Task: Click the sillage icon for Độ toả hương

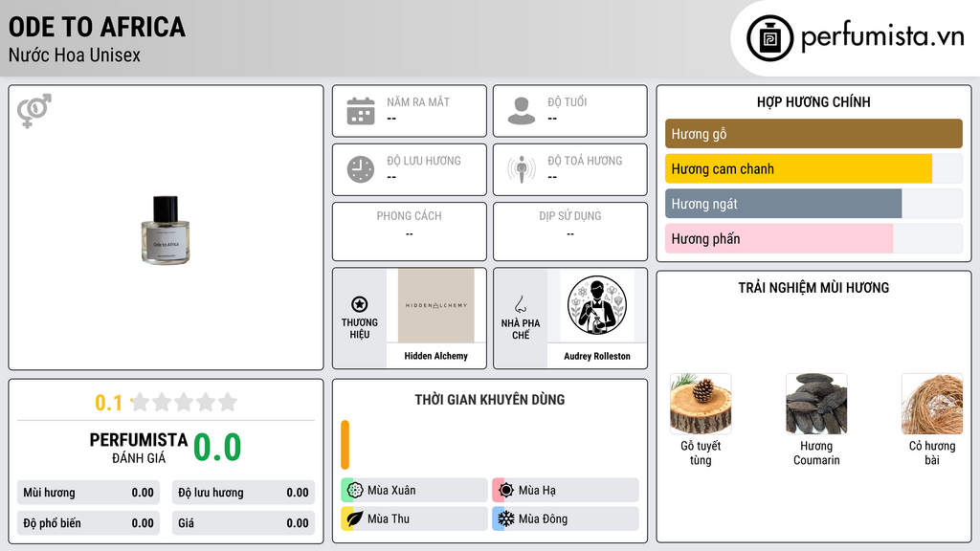Action: (x=522, y=169)
